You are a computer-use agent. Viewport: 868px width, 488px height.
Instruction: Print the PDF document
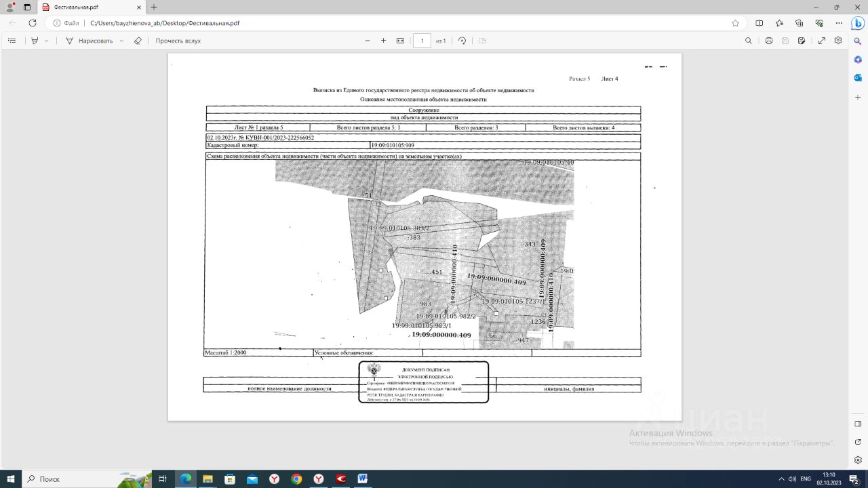[x=769, y=41]
